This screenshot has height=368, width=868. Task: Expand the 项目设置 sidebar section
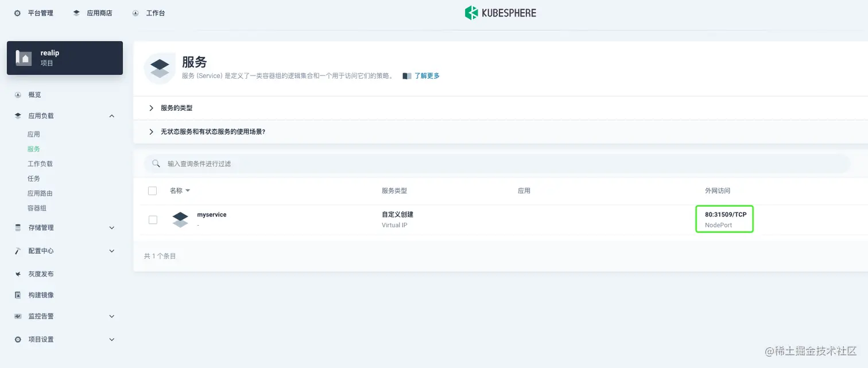click(x=112, y=339)
